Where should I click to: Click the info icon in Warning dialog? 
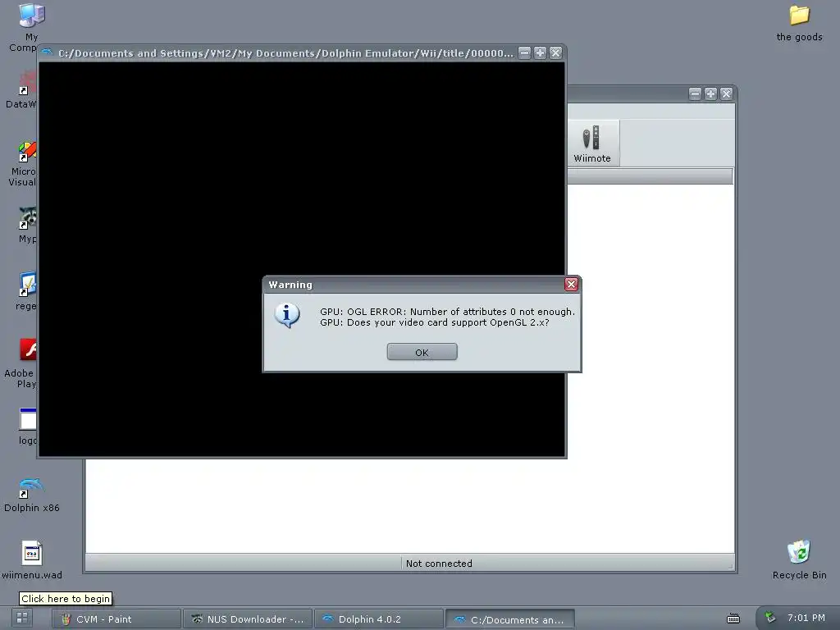[287, 315]
